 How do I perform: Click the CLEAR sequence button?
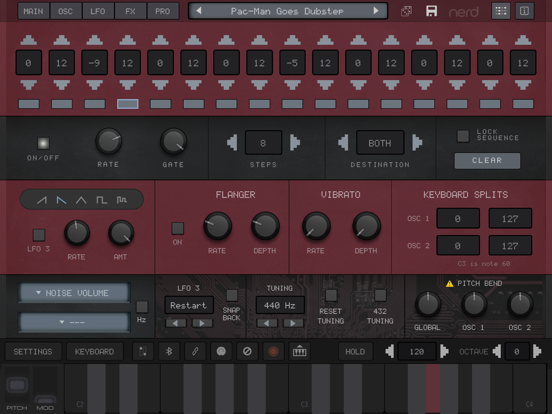[487, 161]
